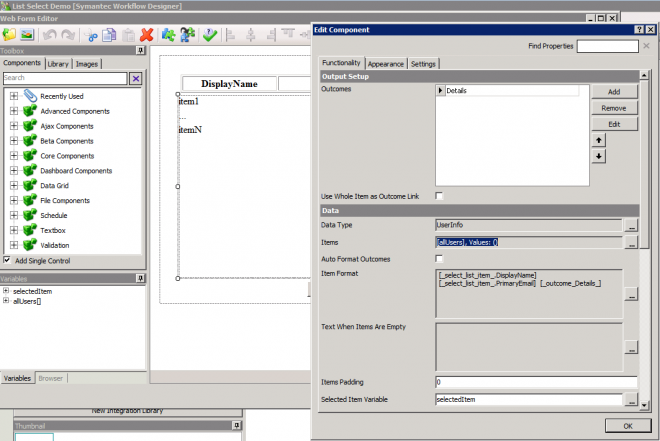This screenshot has height=441, width=660.
Task: Click the toolbox Search field
Action: tap(65, 78)
